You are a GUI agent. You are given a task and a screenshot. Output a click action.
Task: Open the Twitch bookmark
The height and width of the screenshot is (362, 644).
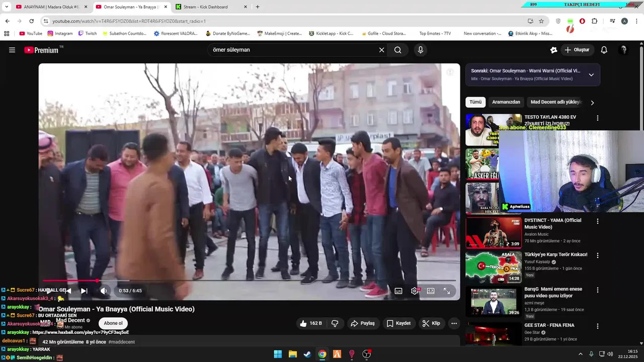88,34
